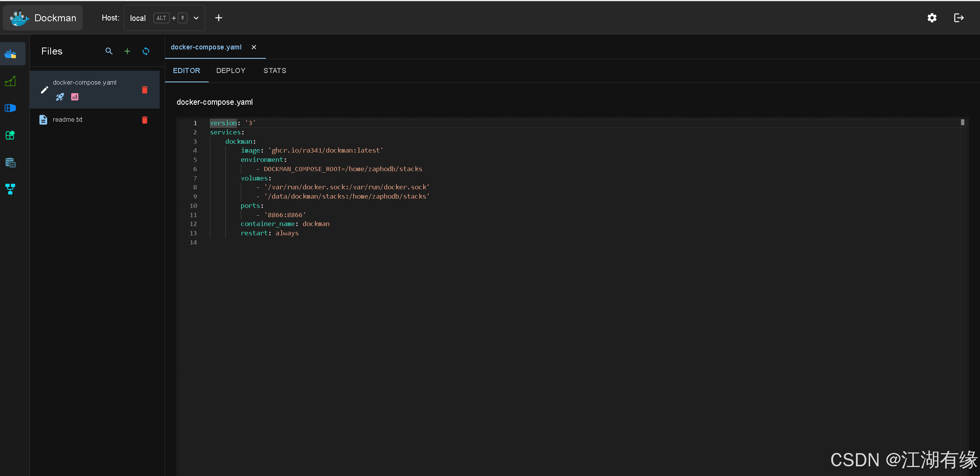Open the compose files sidebar whale icon
This screenshot has height=476, width=980.
[x=10, y=54]
